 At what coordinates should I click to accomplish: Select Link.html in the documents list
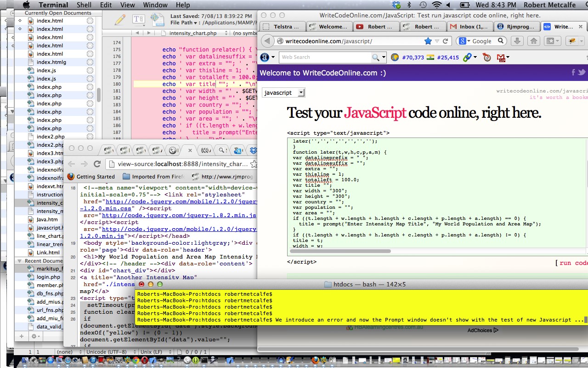tap(48, 253)
